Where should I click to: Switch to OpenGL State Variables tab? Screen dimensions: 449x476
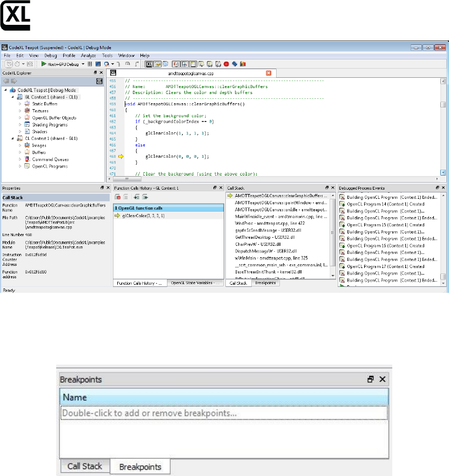pyautogui.click(x=196, y=283)
